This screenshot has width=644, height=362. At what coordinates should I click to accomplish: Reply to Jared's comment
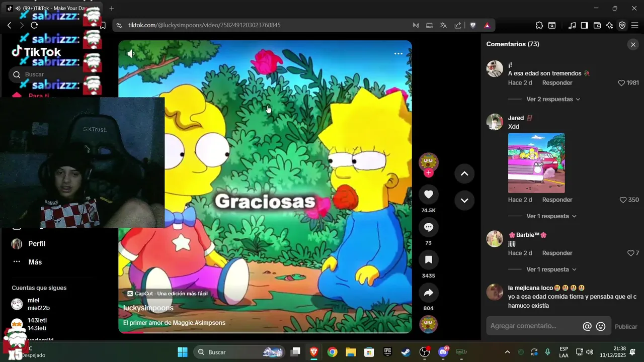click(557, 200)
